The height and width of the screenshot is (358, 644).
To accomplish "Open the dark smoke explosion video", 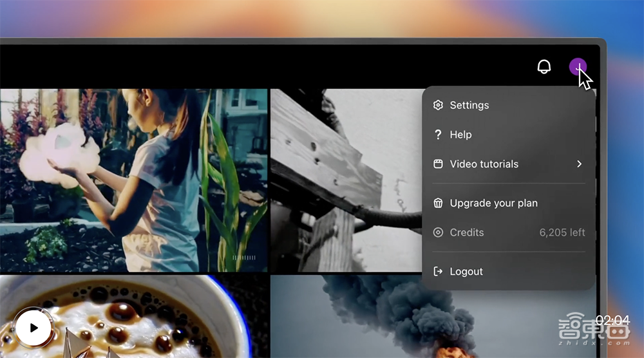I will tap(386, 316).
